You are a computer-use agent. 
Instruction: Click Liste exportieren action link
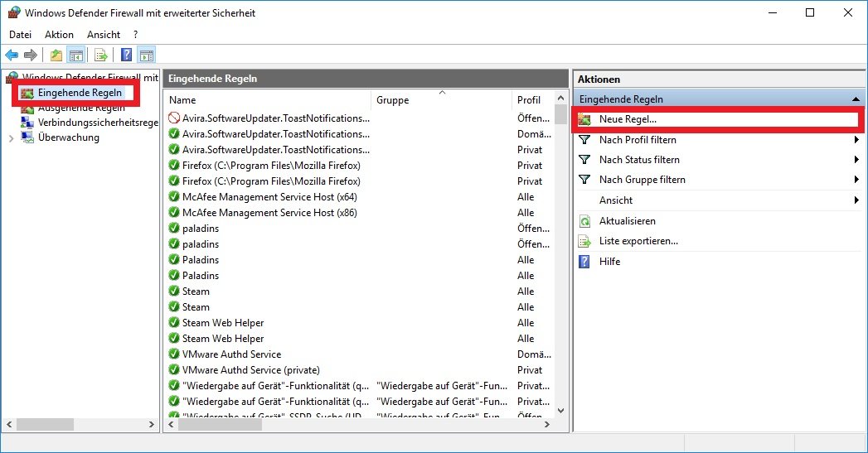(638, 241)
